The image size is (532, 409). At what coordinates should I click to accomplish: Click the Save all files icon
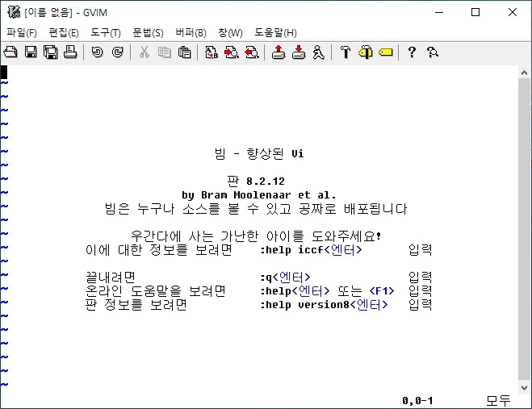51,52
